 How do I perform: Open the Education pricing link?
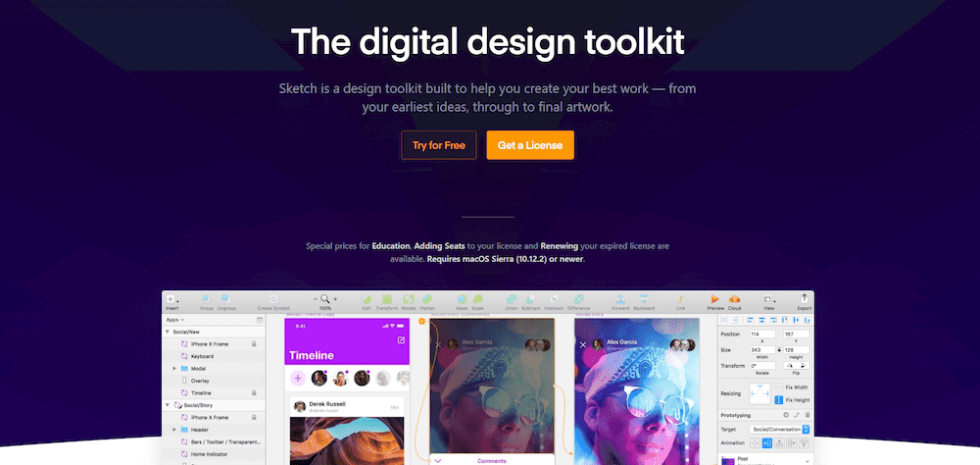point(391,246)
